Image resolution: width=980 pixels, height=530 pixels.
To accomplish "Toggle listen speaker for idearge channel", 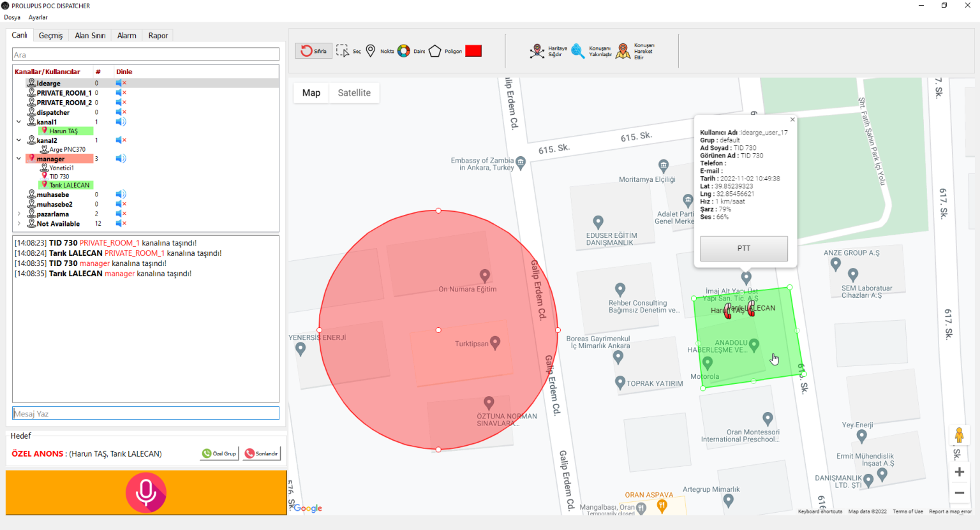I will [x=121, y=83].
